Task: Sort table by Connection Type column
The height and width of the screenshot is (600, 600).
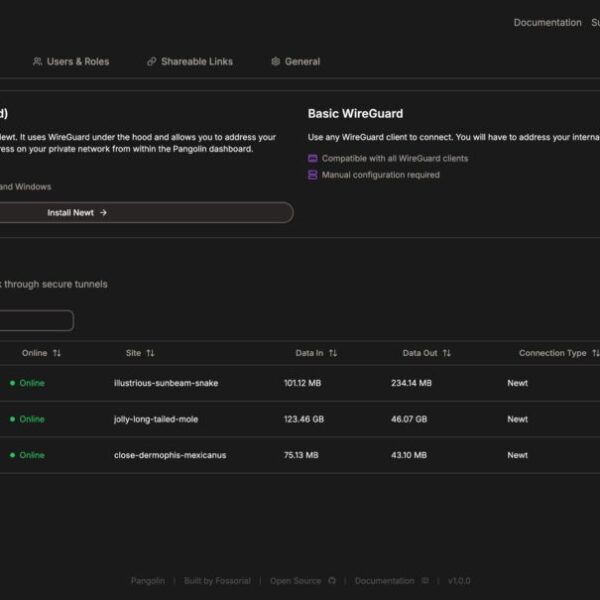Action: (x=559, y=353)
